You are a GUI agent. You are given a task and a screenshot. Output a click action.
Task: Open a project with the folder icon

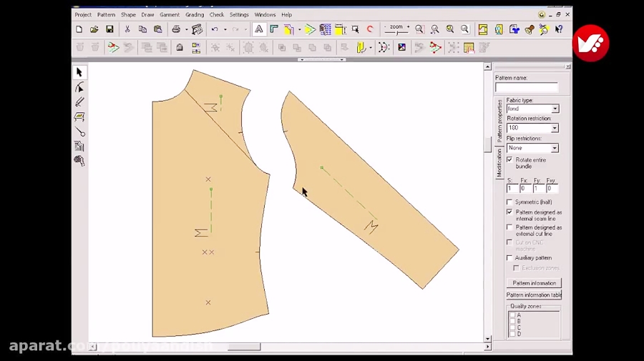[94, 29]
